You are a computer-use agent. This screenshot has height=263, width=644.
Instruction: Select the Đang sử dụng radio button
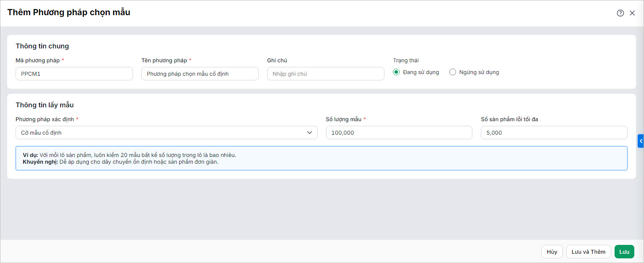coord(396,72)
